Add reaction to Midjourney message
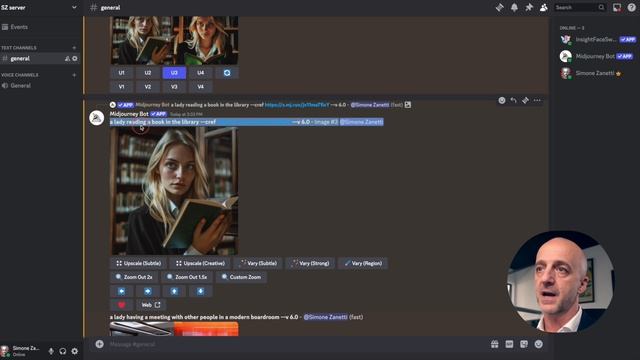This screenshot has width=640, height=360. [x=502, y=100]
